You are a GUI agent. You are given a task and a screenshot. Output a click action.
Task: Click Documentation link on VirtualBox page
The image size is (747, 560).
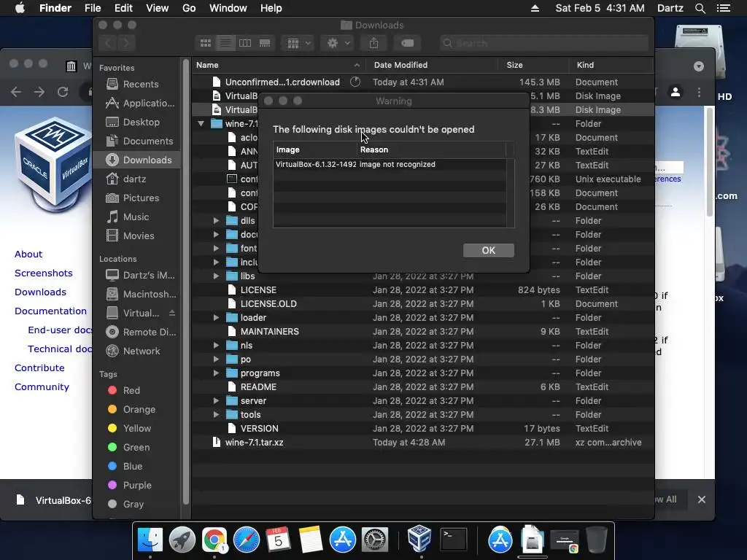coord(50,311)
